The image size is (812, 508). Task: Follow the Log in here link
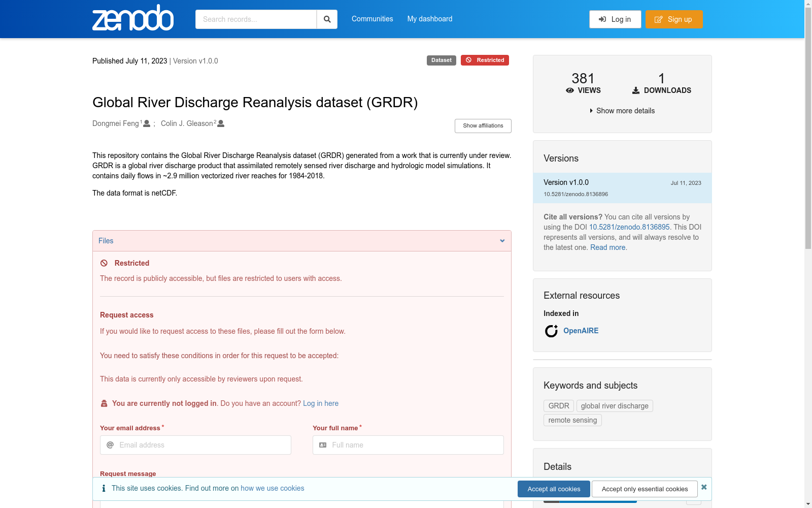coord(321,403)
